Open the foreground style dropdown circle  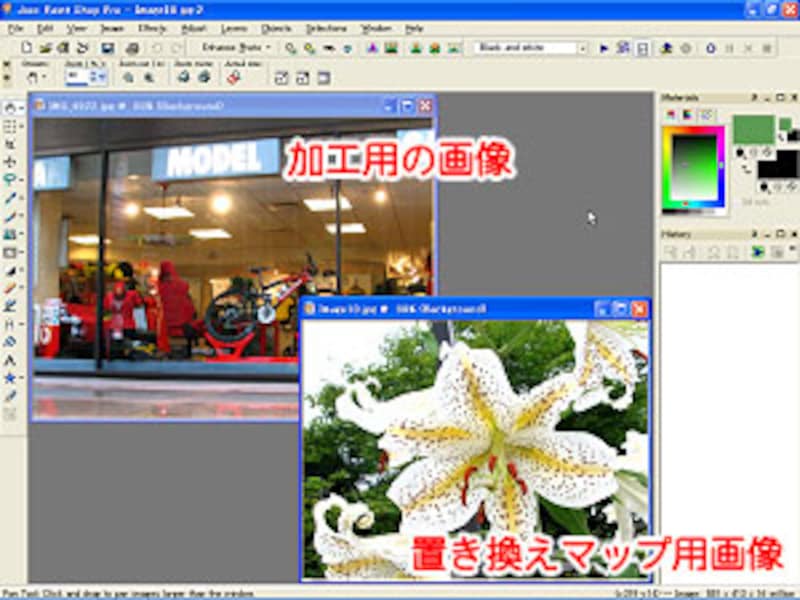click(741, 153)
